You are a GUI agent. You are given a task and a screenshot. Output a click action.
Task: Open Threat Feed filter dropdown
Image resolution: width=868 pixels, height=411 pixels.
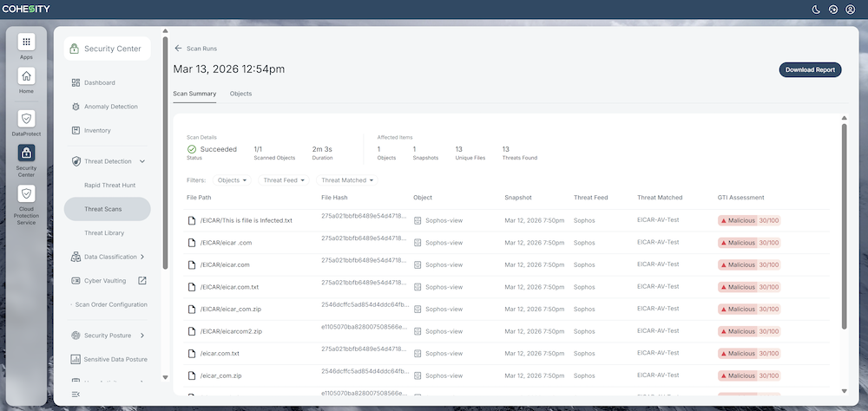[284, 180]
